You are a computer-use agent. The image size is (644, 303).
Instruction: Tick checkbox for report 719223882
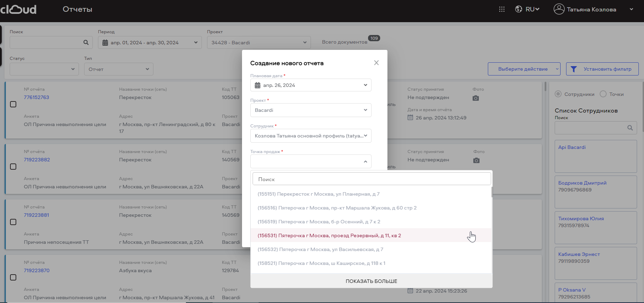[x=13, y=167]
